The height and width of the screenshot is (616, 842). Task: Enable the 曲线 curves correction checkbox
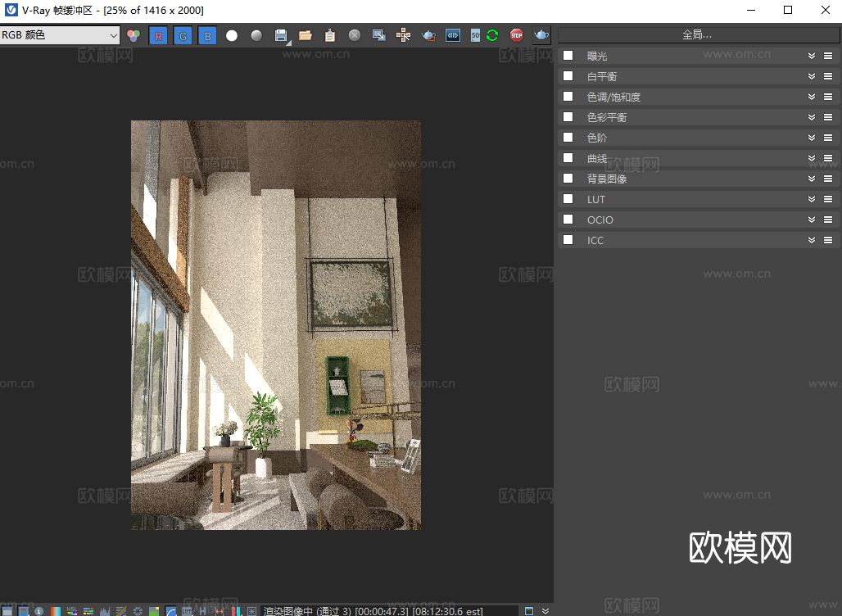(x=568, y=158)
